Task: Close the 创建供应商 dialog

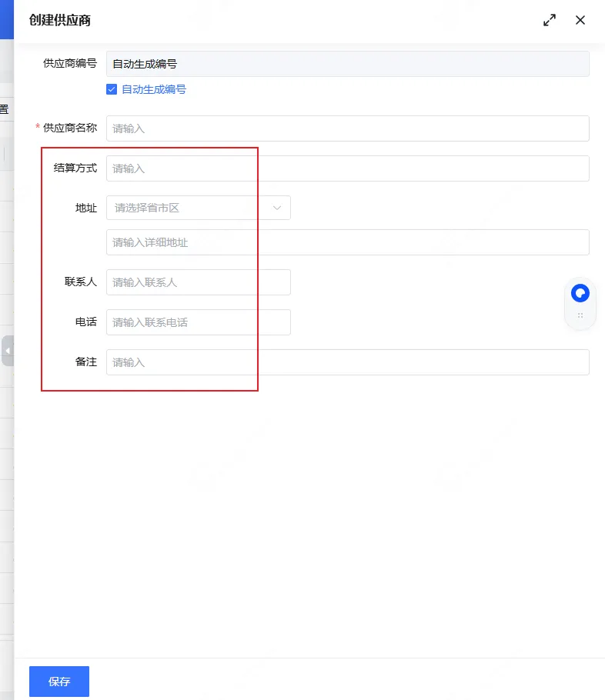Action: (580, 21)
